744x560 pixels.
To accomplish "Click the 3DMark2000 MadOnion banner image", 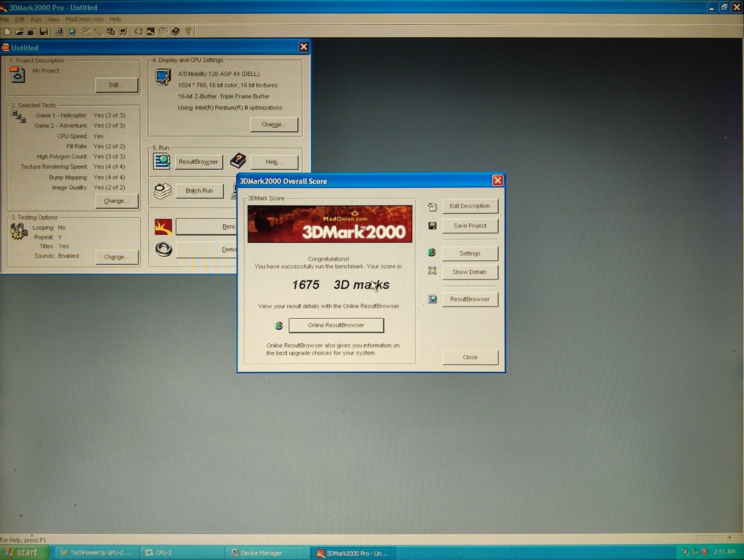I will tap(330, 224).
